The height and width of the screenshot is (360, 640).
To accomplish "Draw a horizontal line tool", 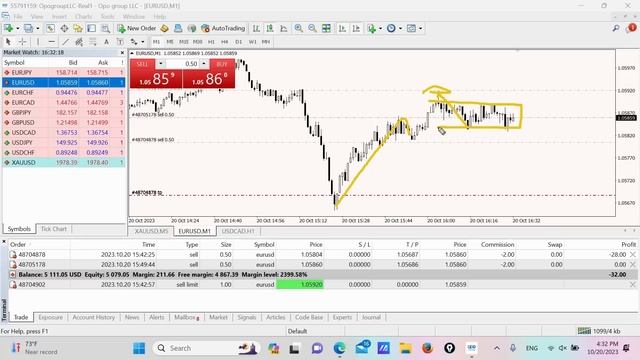I will (x=51, y=42).
